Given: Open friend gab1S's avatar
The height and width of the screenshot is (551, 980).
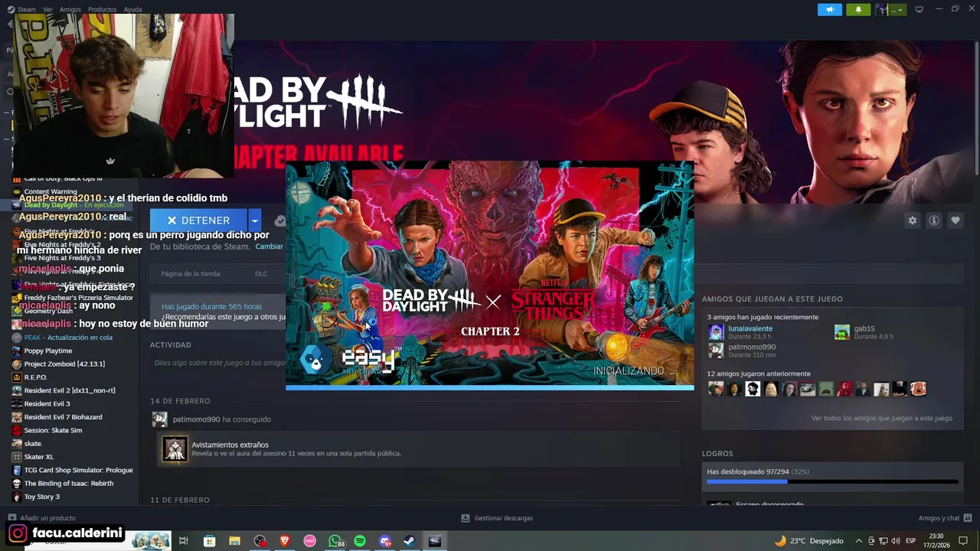Looking at the screenshot, I should click(x=841, y=331).
